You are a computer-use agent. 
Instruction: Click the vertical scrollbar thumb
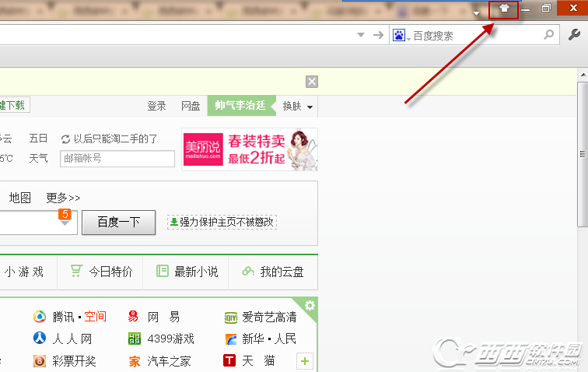pos(582,154)
